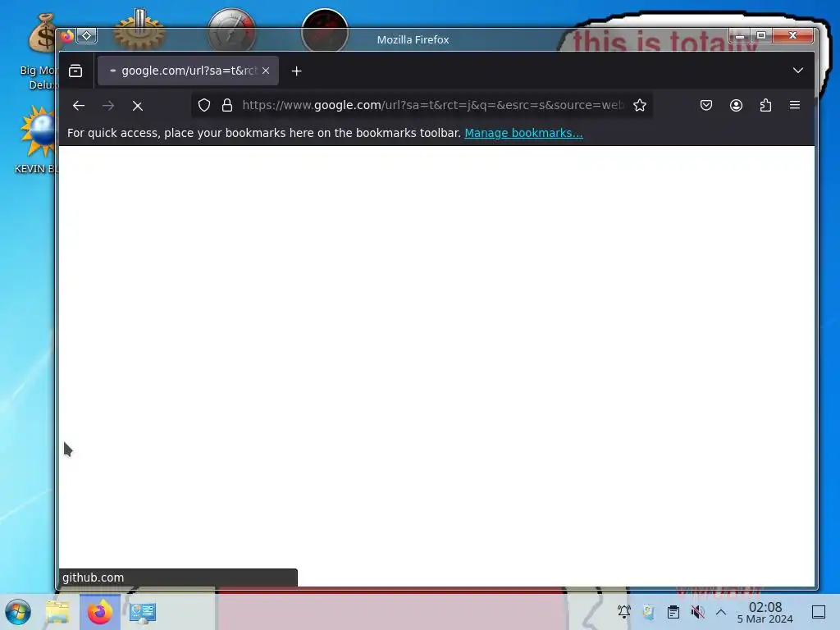The image size is (840, 630).
Task: Open the KEVIN desktop sun icon
Action: pos(36,139)
